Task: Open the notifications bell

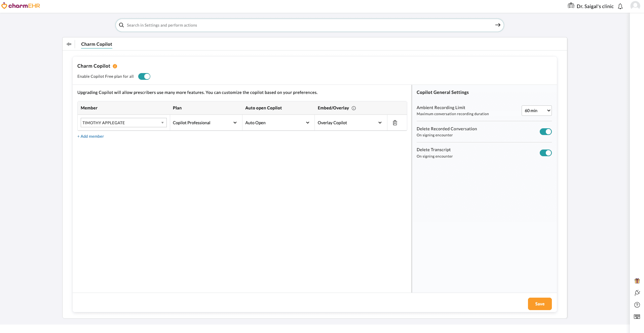Action: point(620,6)
